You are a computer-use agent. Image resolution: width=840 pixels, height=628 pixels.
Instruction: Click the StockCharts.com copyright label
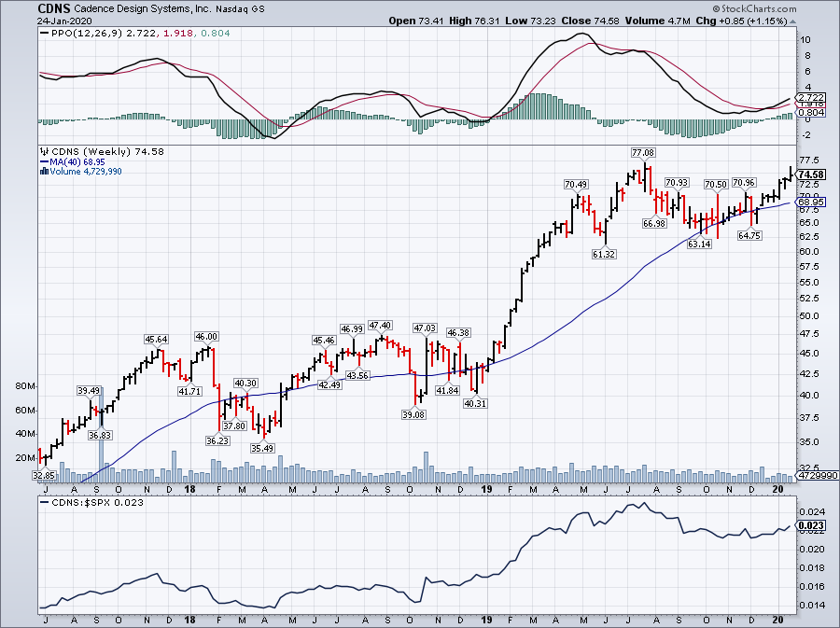click(x=754, y=8)
